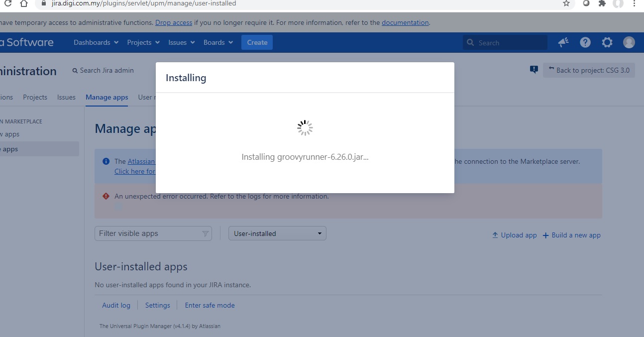Click the Upload app link
Image resolution: width=644 pixels, height=337 pixels.
[x=514, y=235]
